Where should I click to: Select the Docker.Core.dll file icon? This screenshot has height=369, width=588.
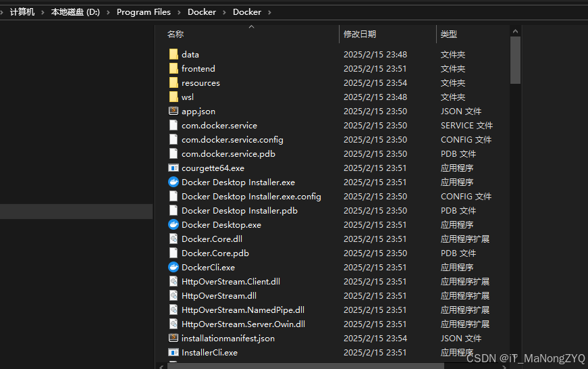point(173,239)
